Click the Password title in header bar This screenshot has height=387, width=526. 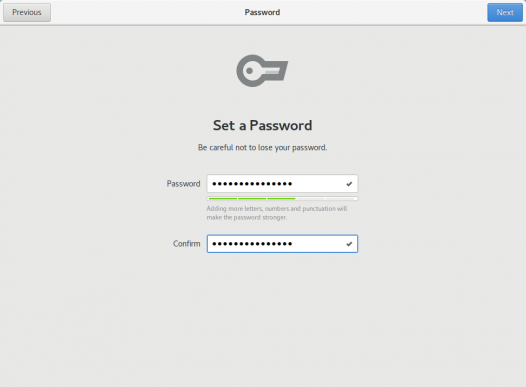tap(262, 12)
